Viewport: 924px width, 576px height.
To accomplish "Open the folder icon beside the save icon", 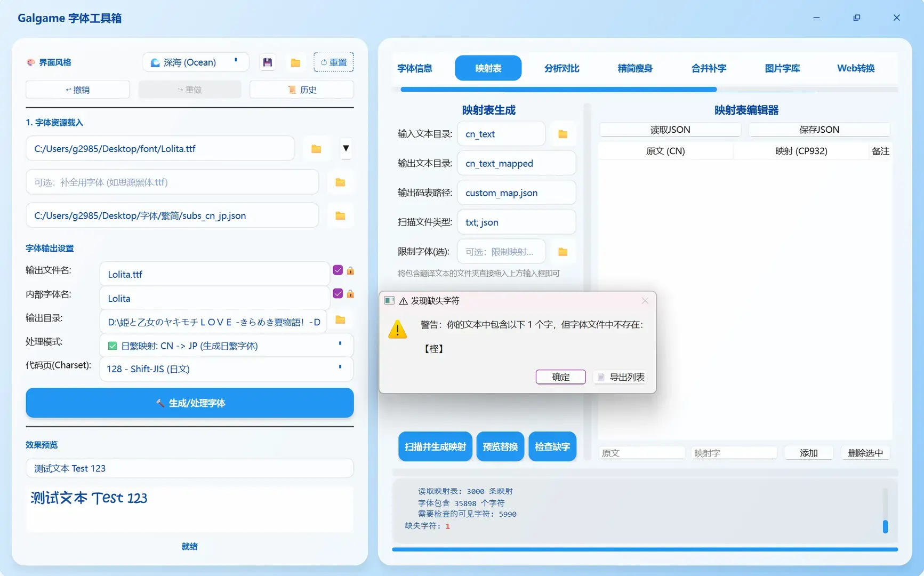I will pyautogui.click(x=295, y=62).
